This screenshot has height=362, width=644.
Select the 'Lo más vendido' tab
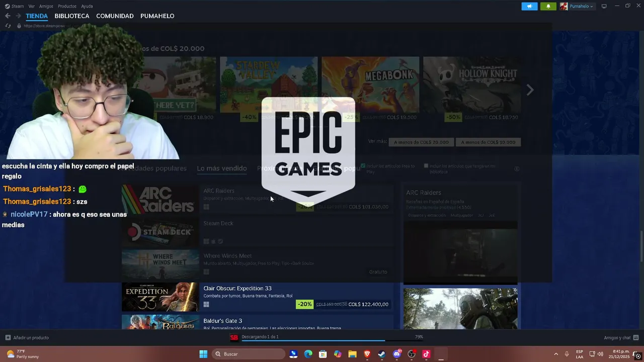tap(221, 168)
